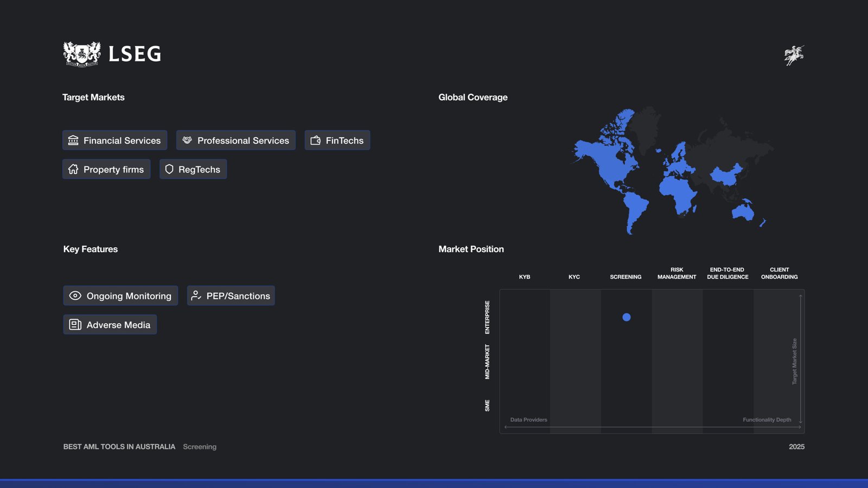The width and height of the screenshot is (868, 488).
Task: Select the PEP/Sanctions feature tag
Action: coord(231,296)
